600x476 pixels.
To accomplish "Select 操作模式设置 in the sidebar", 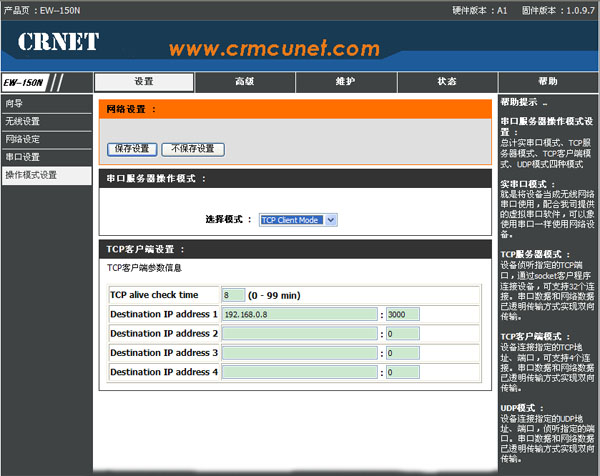I will coord(47,176).
